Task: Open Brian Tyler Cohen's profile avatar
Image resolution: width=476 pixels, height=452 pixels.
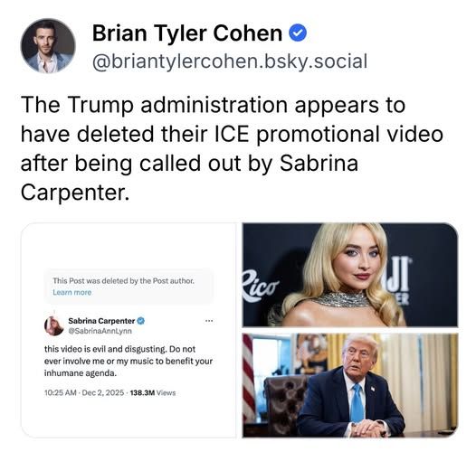Action: (48, 46)
